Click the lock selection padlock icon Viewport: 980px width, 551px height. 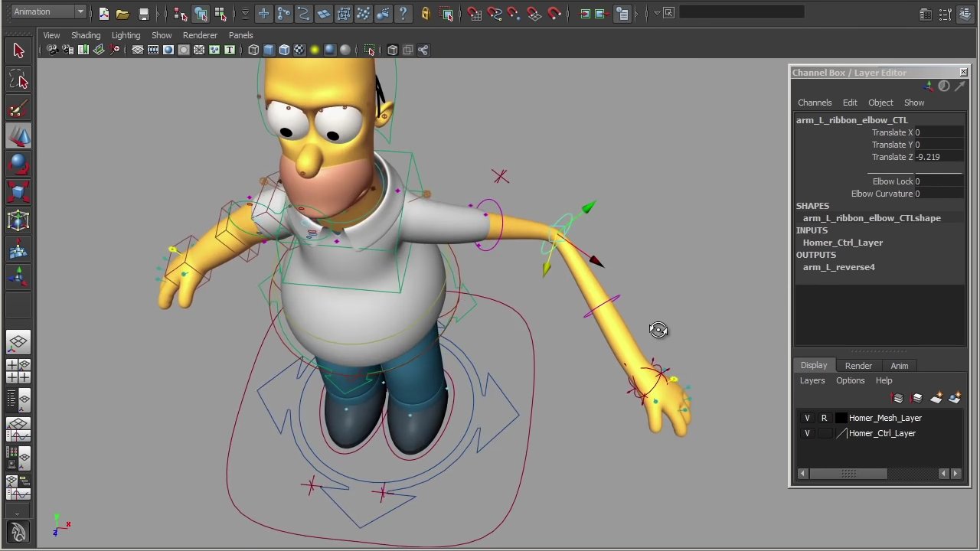coord(426,13)
